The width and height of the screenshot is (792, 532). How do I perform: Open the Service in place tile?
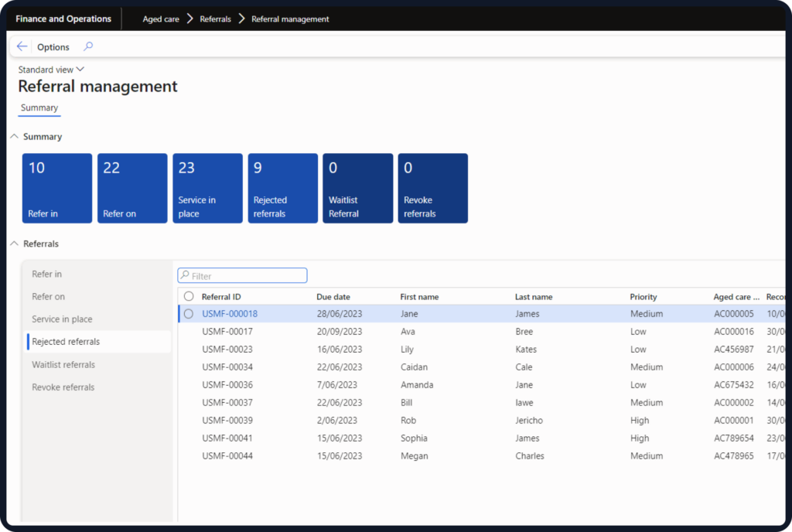point(207,188)
